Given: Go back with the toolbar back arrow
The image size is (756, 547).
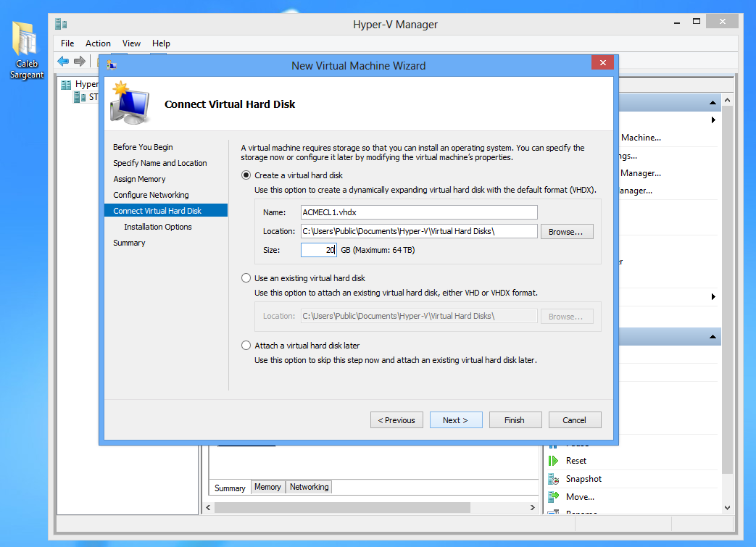Looking at the screenshot, I should pos(63,61).
